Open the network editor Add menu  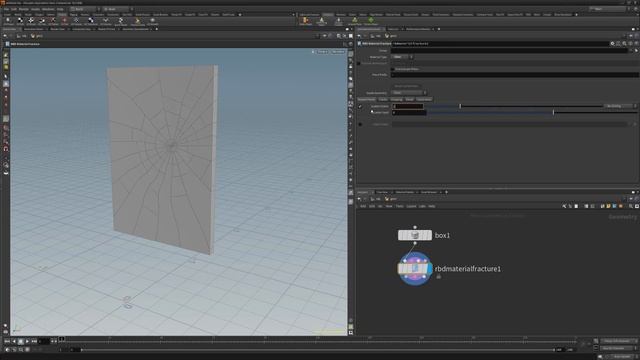coord(362,206)
